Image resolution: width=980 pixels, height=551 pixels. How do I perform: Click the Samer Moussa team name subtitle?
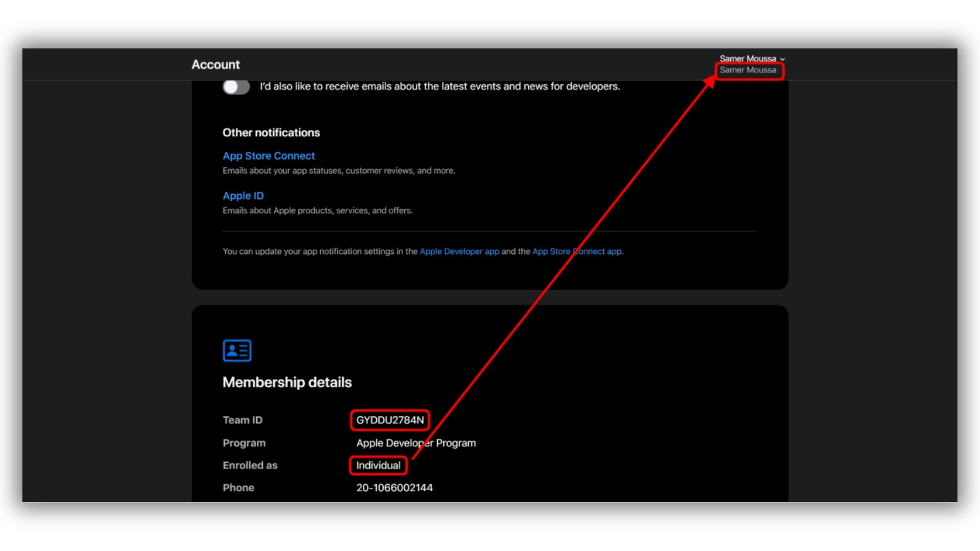click(748, 70)
